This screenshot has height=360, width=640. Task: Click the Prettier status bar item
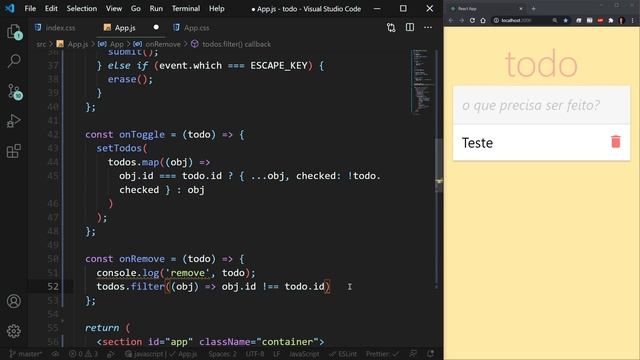point(382,354)
